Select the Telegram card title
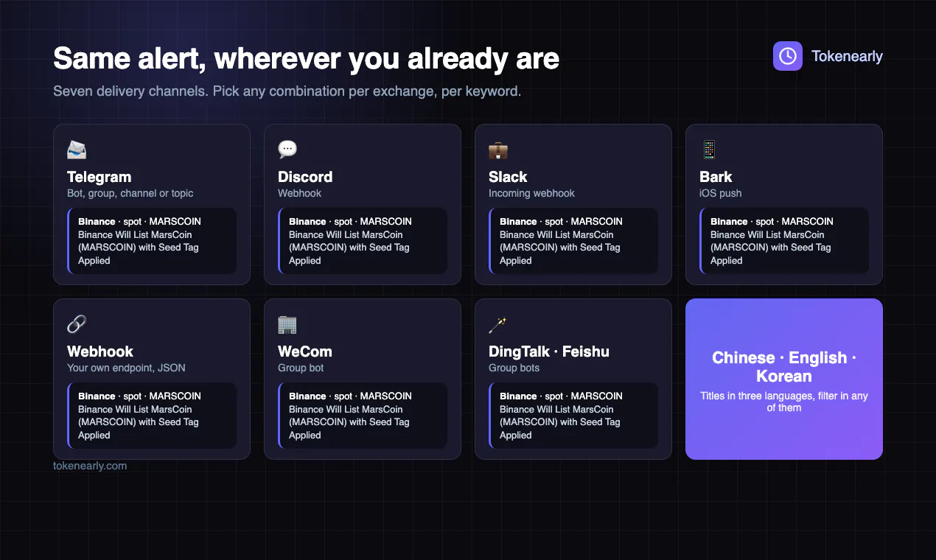Viewport: 936px width, 560px height. (99, 177)
